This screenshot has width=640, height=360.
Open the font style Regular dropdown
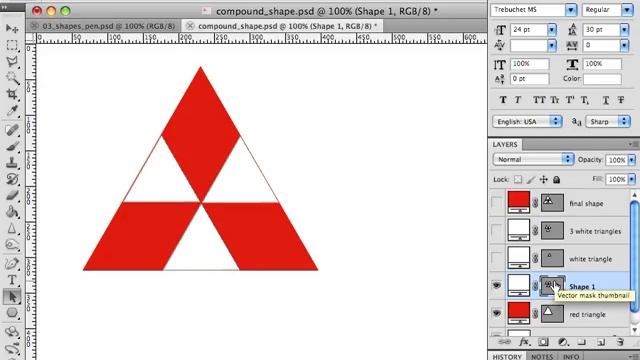[x=627, y=10]
